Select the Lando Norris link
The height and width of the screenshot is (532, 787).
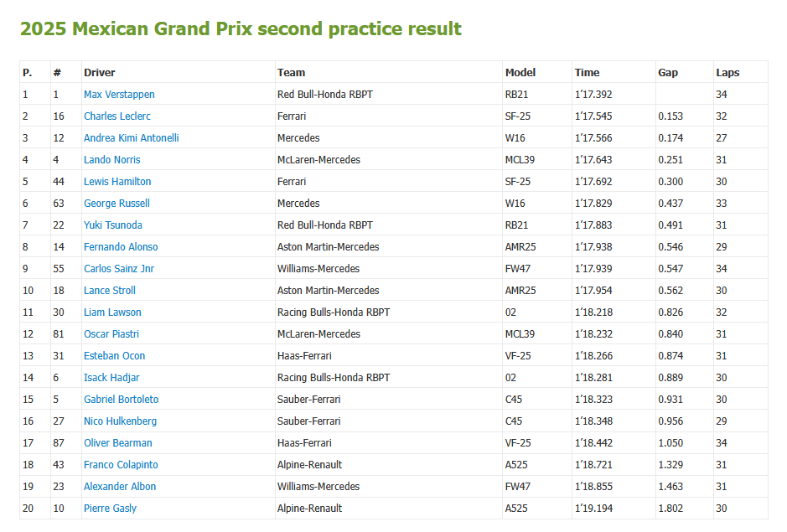coord(112,160)
